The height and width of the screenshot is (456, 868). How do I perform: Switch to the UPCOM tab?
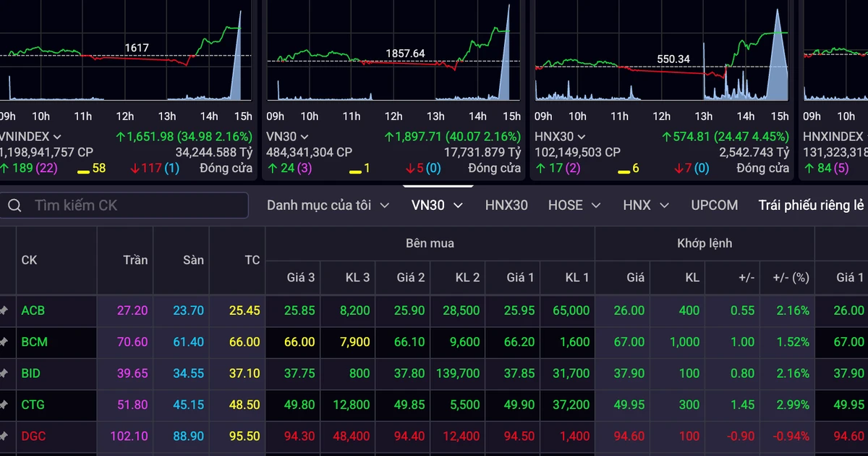click(714, 206)
